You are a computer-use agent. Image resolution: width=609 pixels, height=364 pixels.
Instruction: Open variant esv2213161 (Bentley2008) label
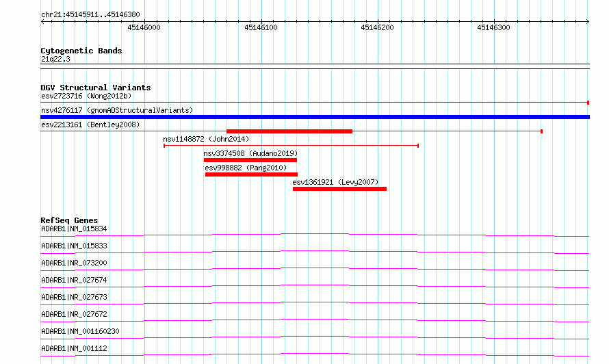click(90, 125)
